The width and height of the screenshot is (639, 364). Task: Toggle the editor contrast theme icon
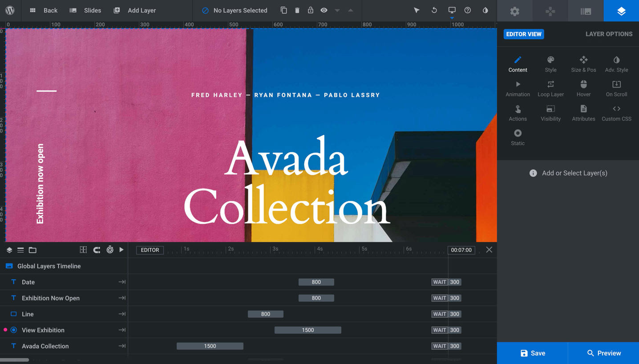tap(485, 10)
